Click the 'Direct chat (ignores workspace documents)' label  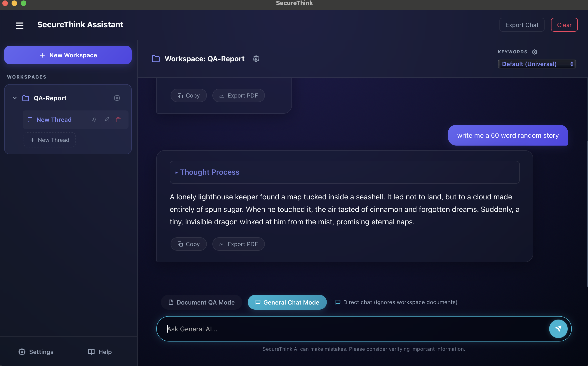tap(400, 302)
